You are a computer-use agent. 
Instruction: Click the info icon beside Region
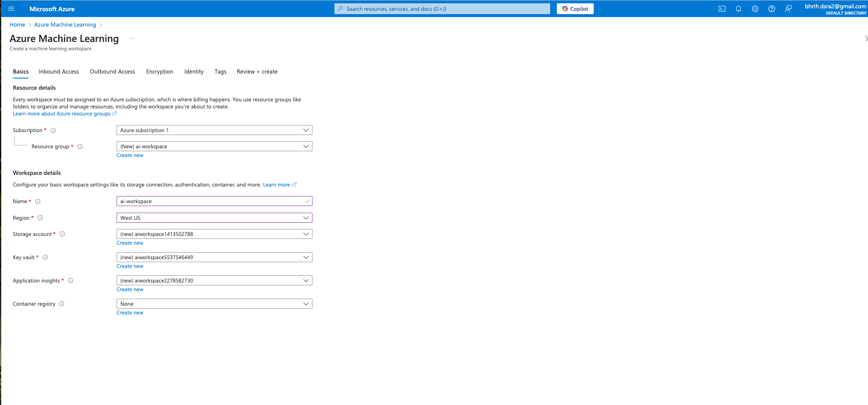pos(40,218)
